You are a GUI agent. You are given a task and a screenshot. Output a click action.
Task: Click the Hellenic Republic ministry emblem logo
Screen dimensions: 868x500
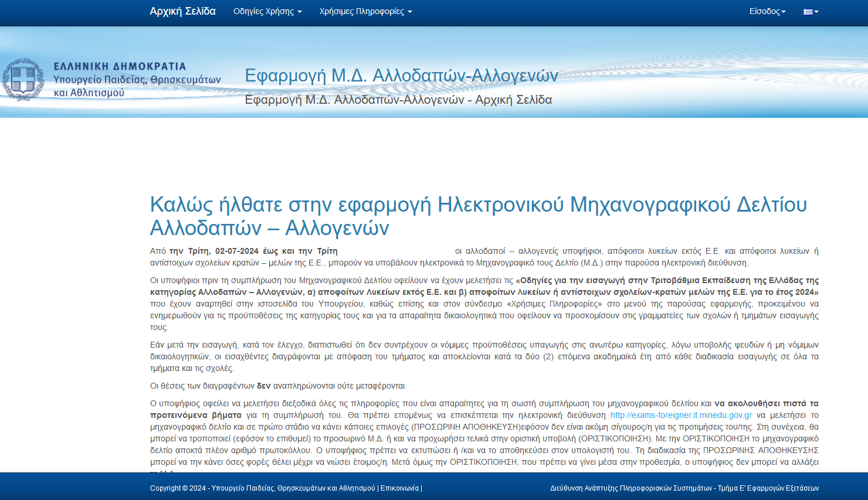pyautogui.click(x=23, y=80)
